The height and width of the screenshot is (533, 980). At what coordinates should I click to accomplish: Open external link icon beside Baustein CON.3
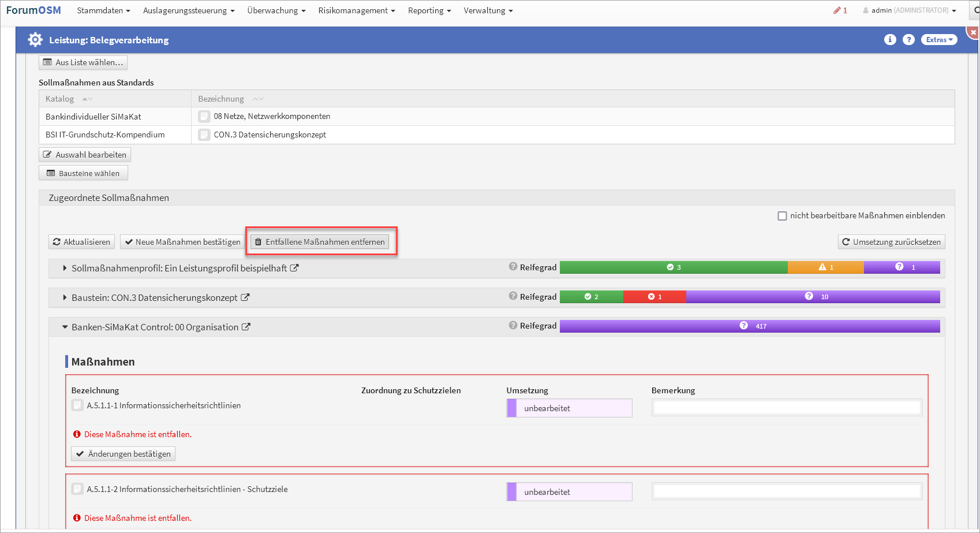pyautogui.click(x=245, y=297)
